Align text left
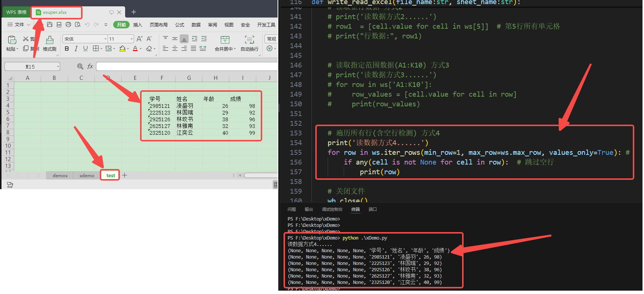This screenshot has height=294, width=644. [x=165, y=49]
